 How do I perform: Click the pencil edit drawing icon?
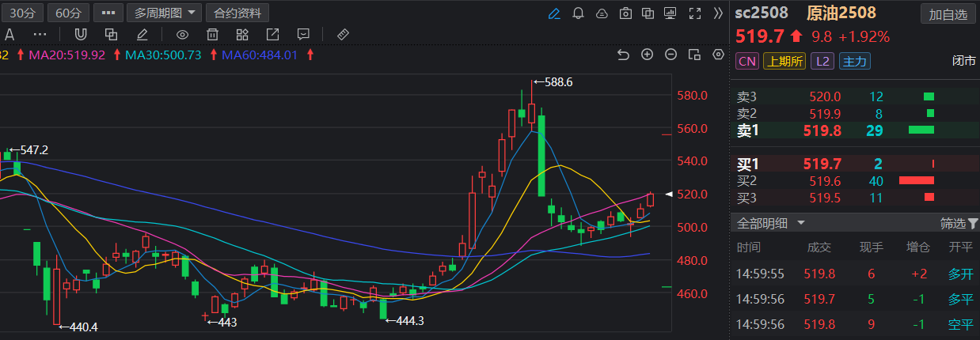(x=142, y=35)
